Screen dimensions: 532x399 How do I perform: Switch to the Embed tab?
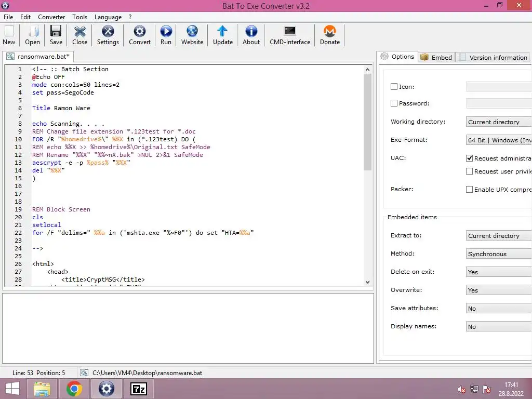click(x=436, y=57)
